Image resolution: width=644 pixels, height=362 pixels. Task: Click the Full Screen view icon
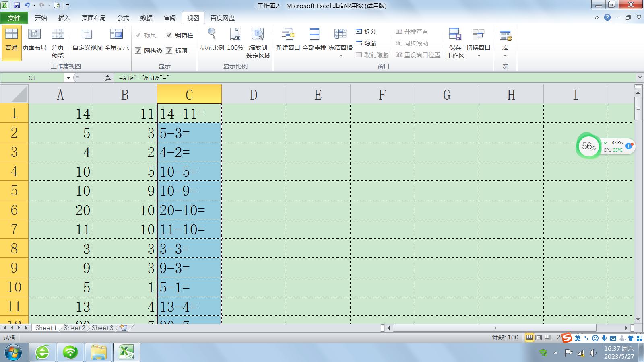point(116,35)
